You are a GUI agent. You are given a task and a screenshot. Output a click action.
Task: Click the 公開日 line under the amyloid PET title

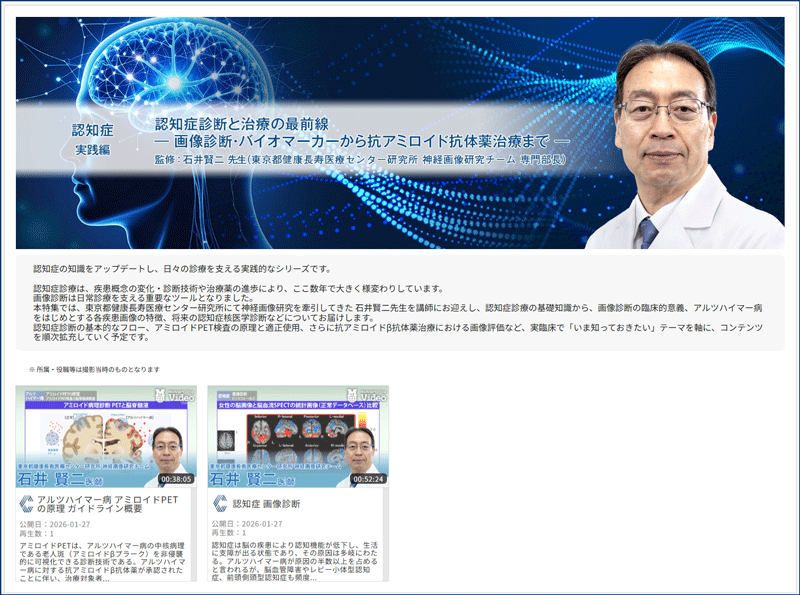click(x=54, y=523)
